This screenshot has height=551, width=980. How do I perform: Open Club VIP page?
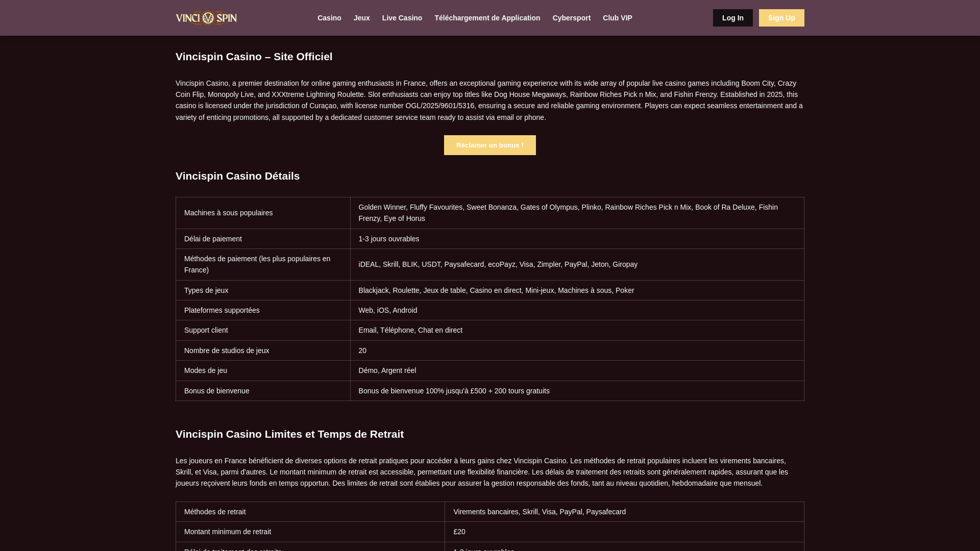point(617,18)
